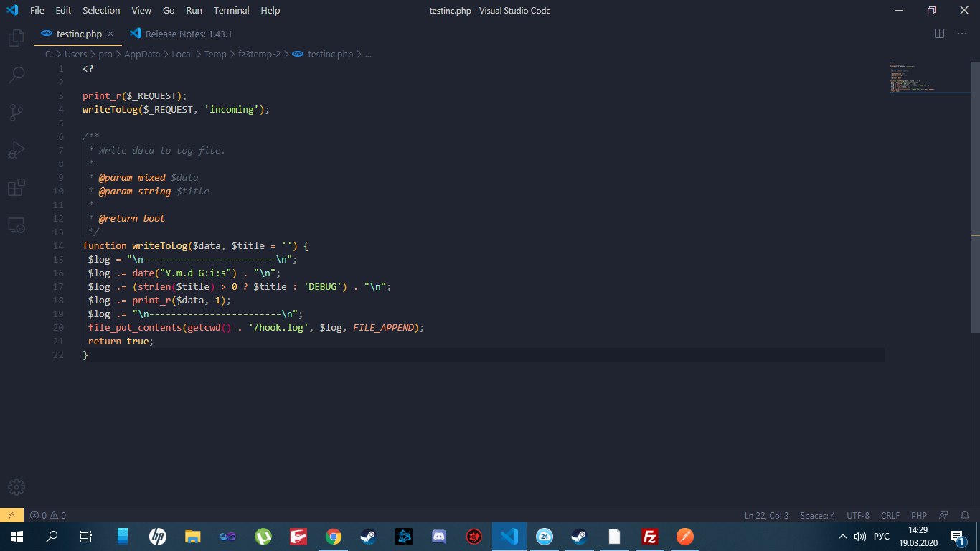Open the breadcrumb ellipsis symbol picker
The image size is (980, 551).
(368, 54)
